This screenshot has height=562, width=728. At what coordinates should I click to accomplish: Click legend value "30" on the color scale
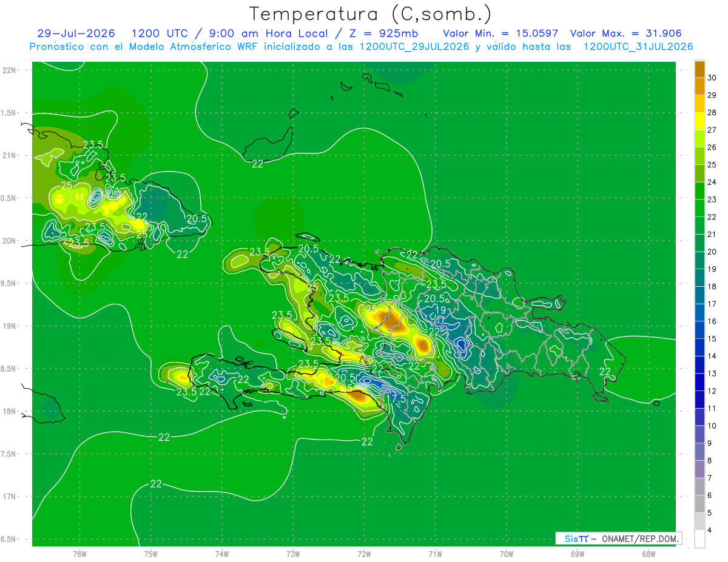pos(712,78)
